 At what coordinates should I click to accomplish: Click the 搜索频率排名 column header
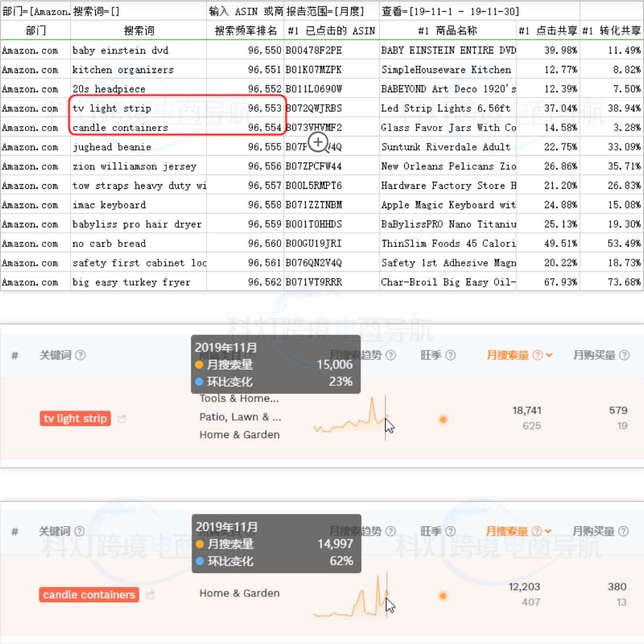point(245,31)
